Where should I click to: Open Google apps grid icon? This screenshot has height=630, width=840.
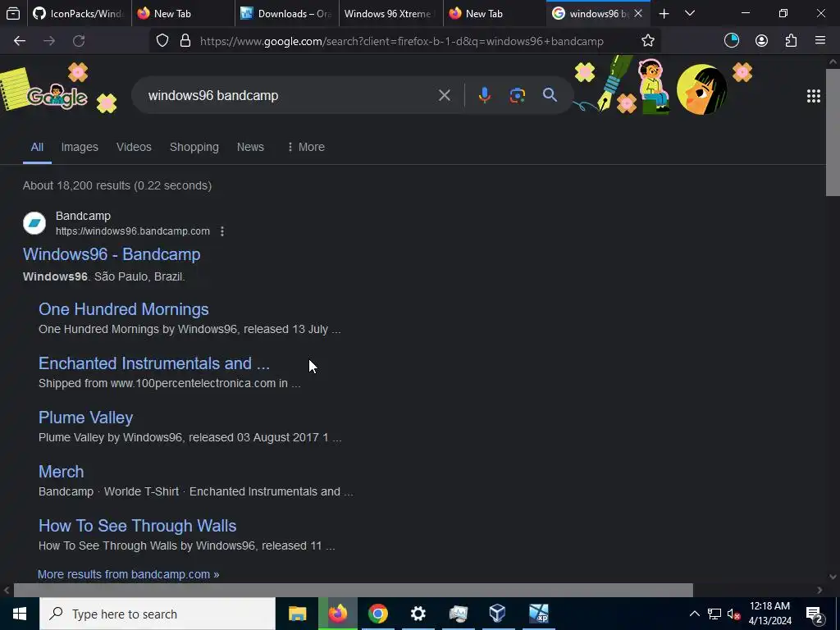[813, 96]
